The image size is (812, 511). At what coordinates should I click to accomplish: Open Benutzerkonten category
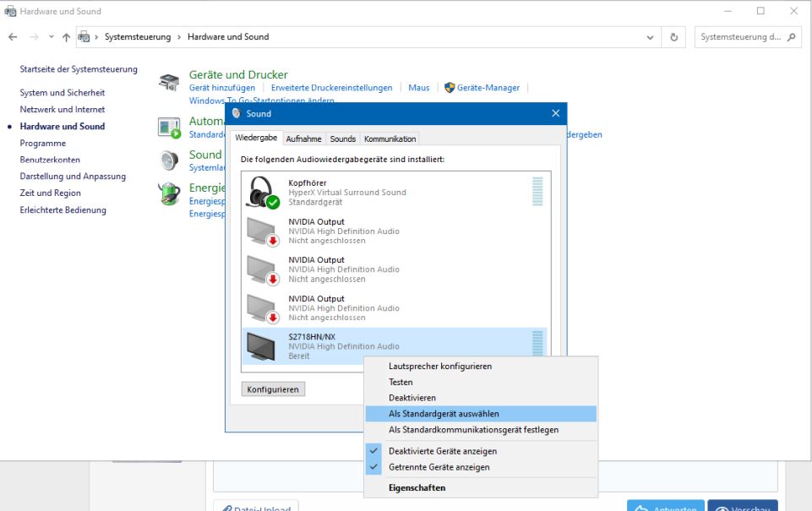pos(50,160)
